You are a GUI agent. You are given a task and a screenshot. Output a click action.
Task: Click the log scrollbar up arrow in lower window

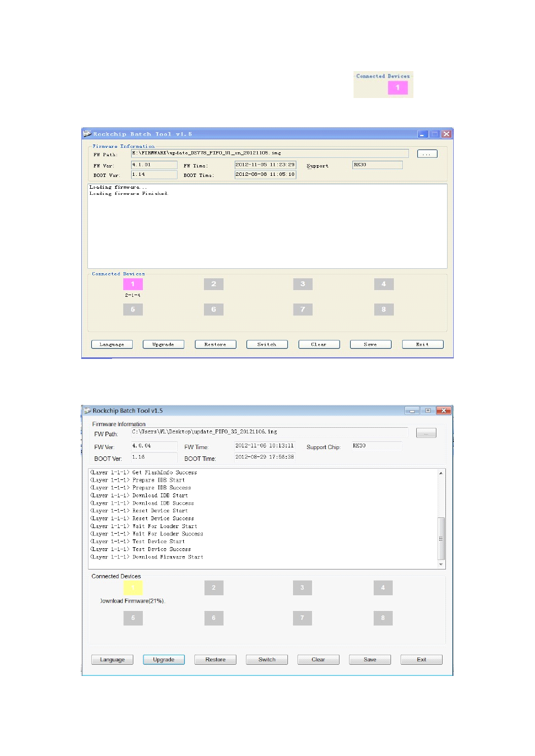click(x=441, y=473)
